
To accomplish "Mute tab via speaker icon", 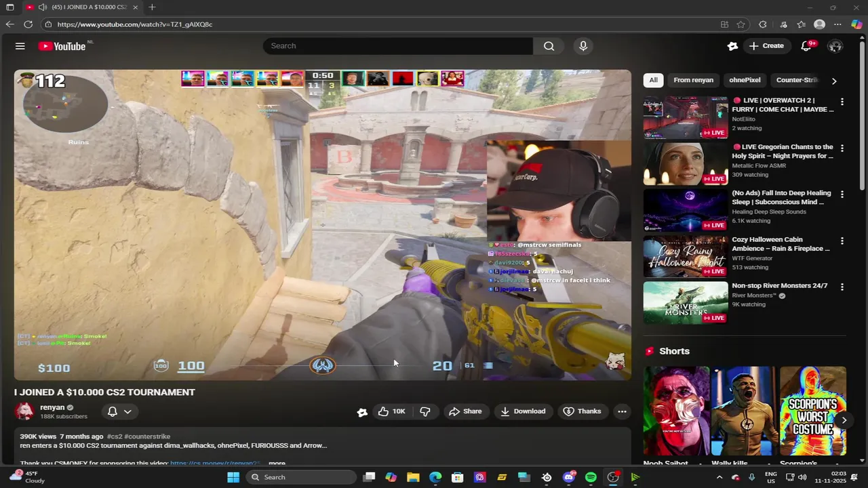I will point(43,7).
